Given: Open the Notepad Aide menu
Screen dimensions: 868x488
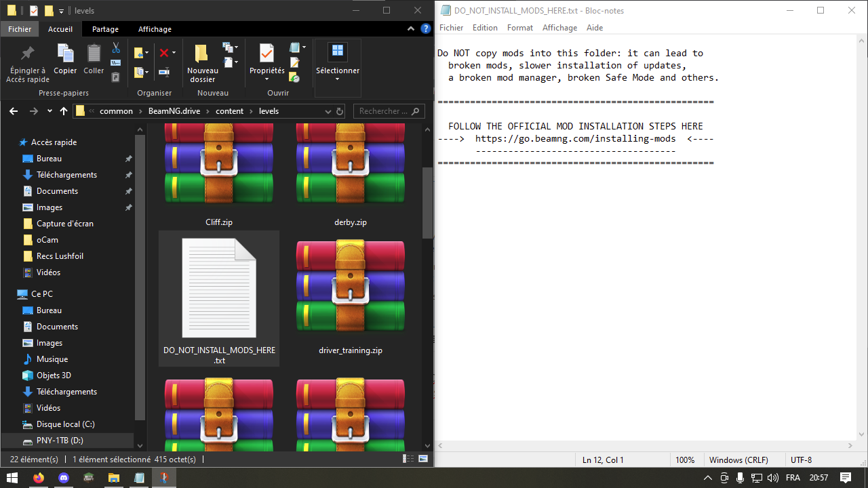Looking at the screenshot, I should [595, 28].
